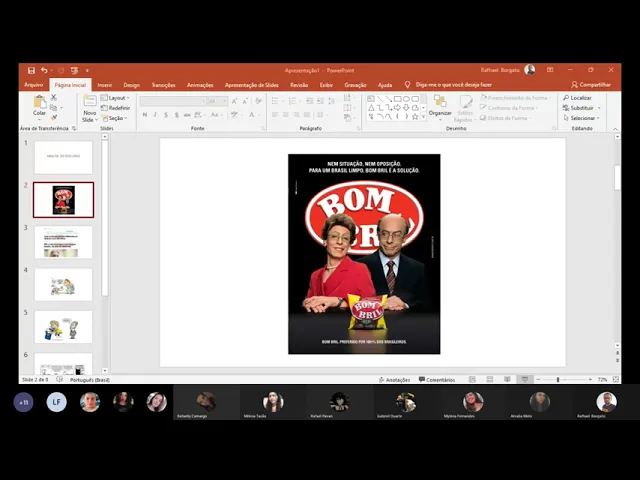
Task: Click the Novo Slide icon
Action: click(x=89, y=101)
